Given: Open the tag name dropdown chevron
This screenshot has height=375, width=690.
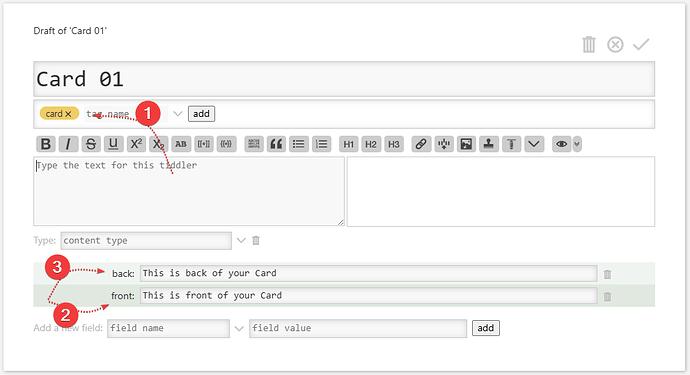Looking at the screenshot, I should [178, 114].
